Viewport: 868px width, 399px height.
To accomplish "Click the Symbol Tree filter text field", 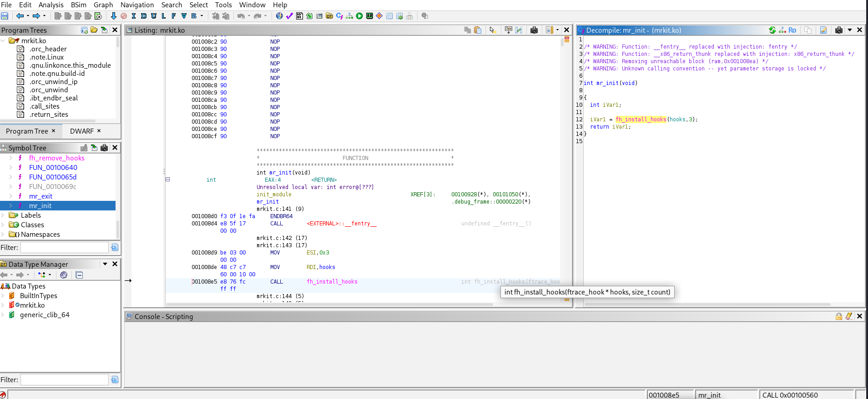I will pyautogui.click(x=64, y=248).
